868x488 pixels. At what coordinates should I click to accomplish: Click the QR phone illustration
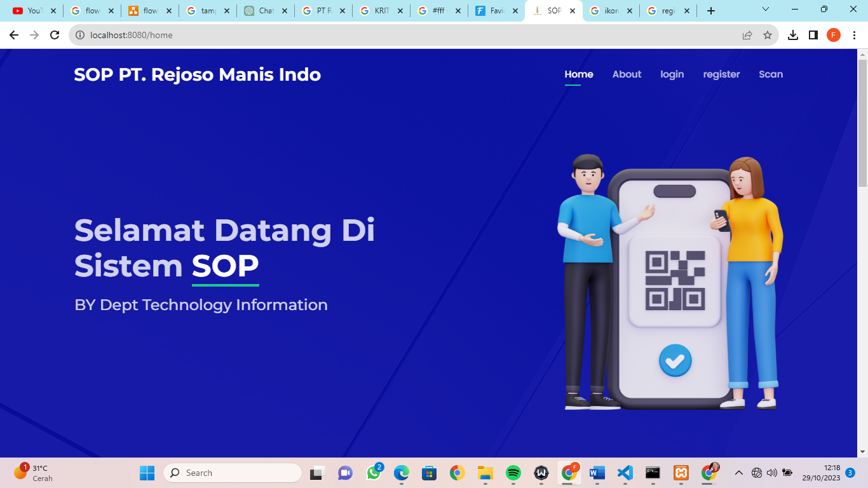(x=669, y=283)
